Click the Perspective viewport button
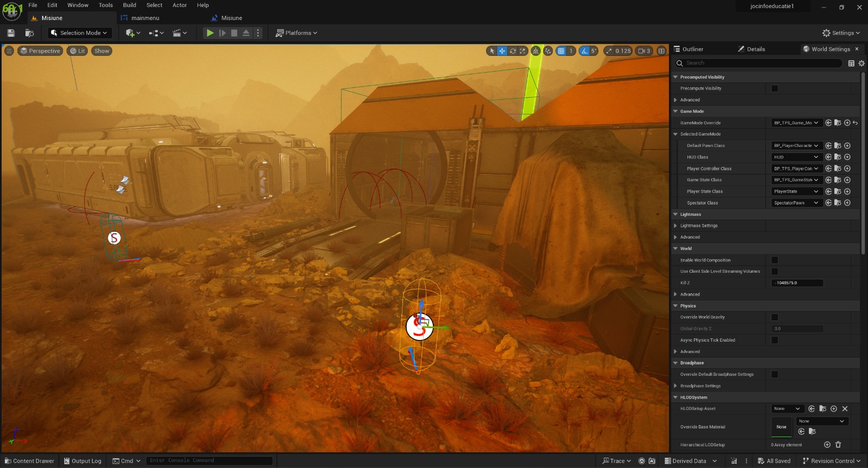This screenshot has height=468, width=868. pos(40,51)
